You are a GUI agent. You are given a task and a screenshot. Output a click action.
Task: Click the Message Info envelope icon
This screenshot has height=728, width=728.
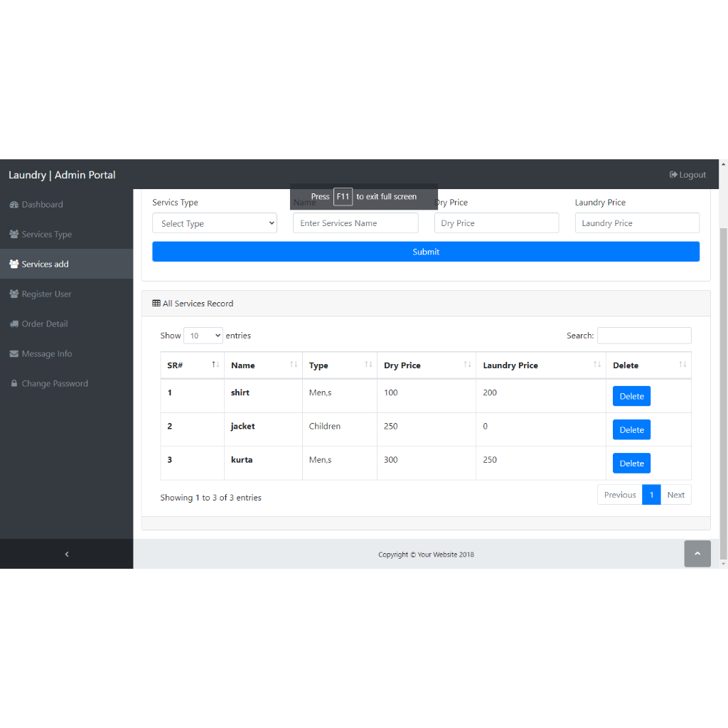point(14,354)
